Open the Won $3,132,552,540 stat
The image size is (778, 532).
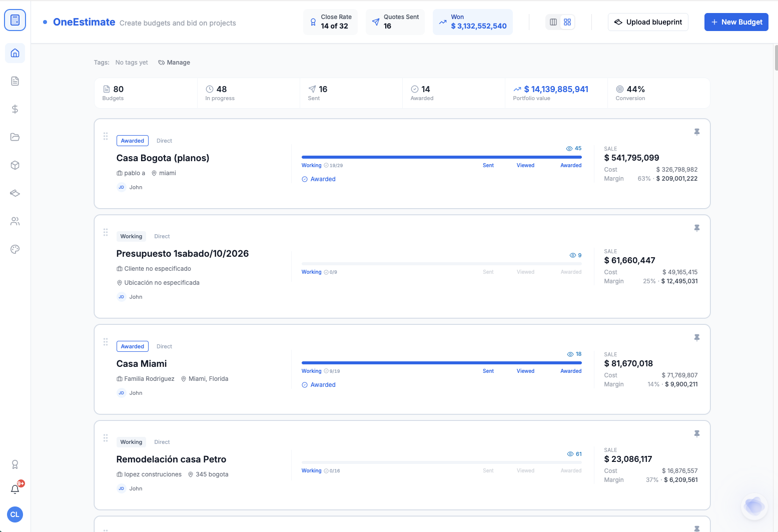[473, 22]
